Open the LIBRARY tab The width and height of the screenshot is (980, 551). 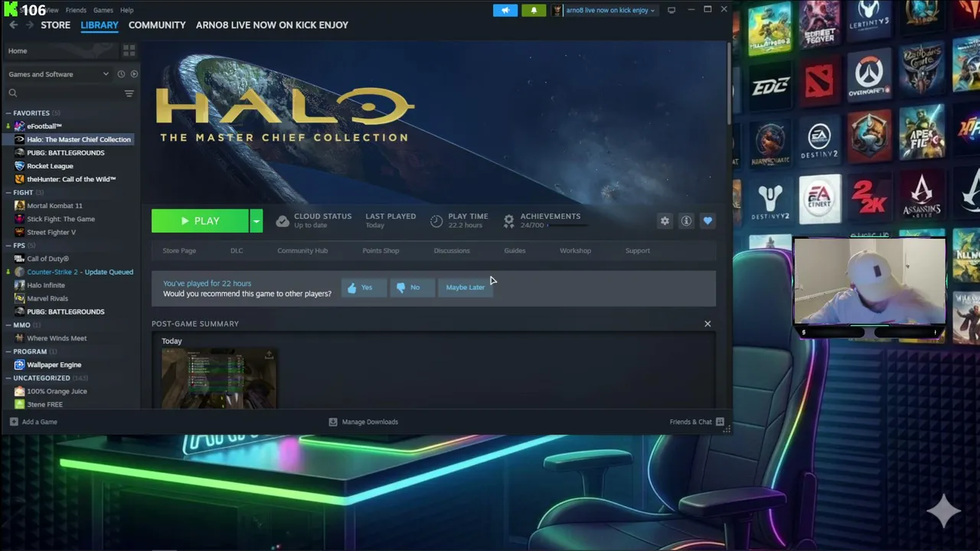click(100, 25)
